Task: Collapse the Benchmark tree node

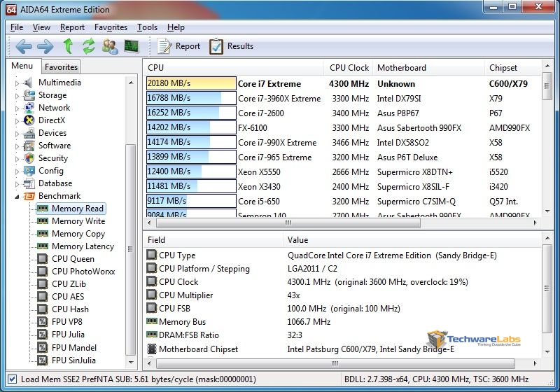Action: (17, 197)
